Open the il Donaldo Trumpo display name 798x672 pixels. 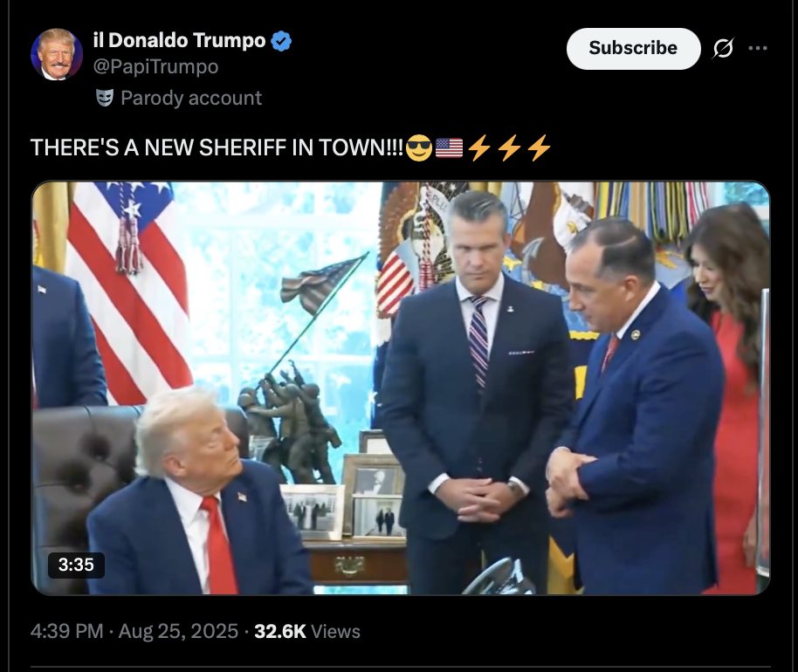pyautogui.click(x=179, y=41)
